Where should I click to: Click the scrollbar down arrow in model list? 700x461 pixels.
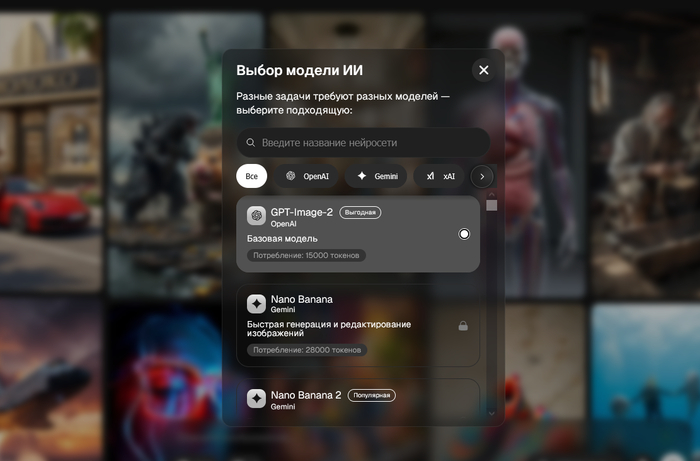(x=492, y=413)
